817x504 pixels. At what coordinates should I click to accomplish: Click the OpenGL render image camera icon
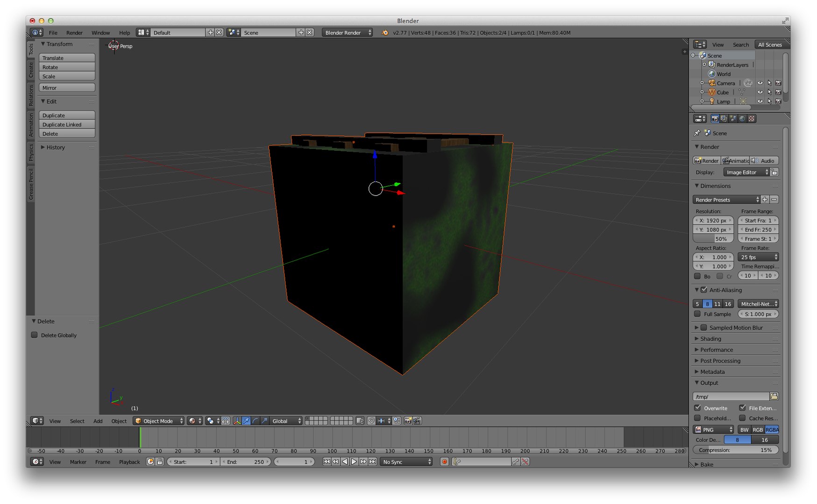[x=408, y=420]
